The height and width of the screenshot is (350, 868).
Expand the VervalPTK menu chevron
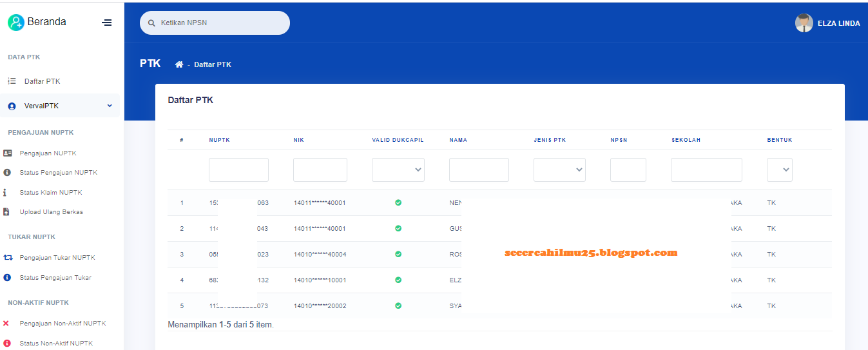[109, 106]
